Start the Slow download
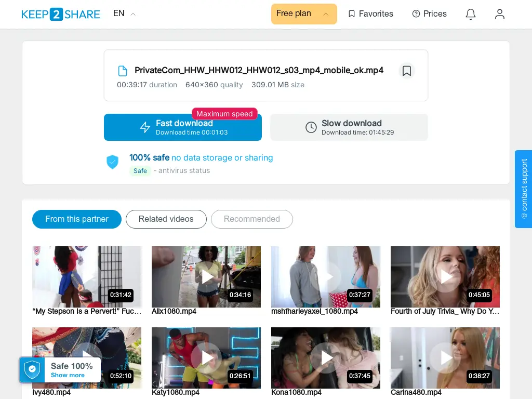 [x=349, y=127]
